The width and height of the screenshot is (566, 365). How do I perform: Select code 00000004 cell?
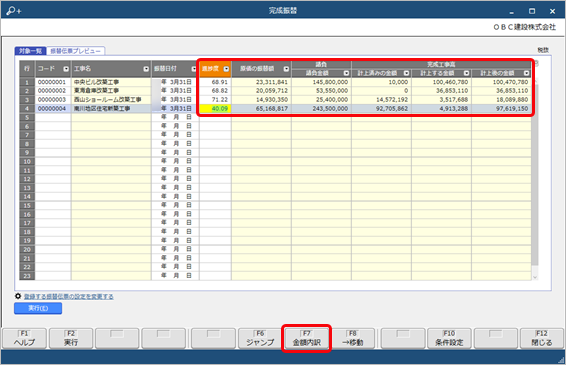pyautogui.click(x=53, y=108)
